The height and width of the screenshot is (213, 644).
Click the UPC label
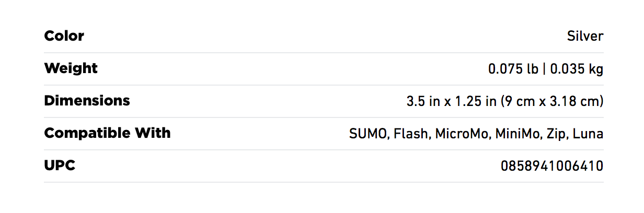[60, 165]
